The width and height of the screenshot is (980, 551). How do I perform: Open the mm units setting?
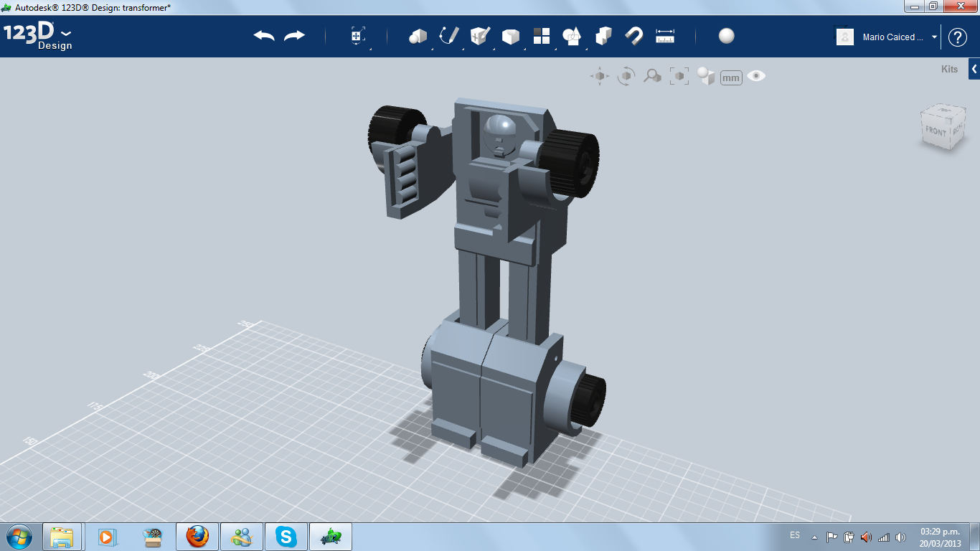pyautogui.click(x=731, y=77)
